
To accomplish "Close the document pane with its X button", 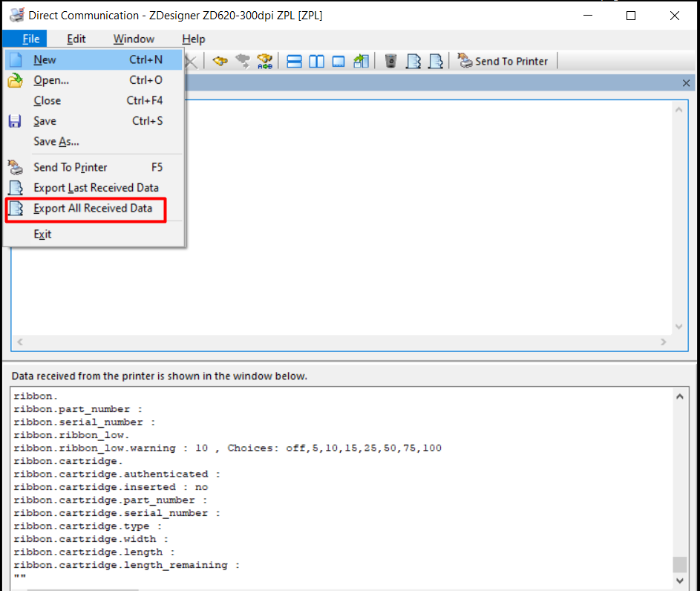I will (x=686, y=83).
